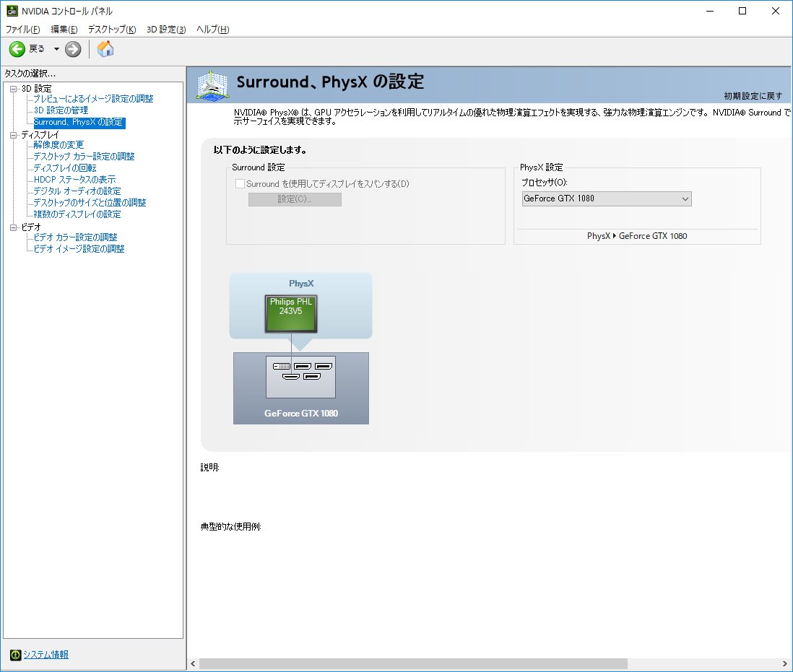Minimize the NVIDIA control panel window
This screenshot has width=793, height=672.
pyautogui.click(x=710, y=11)
